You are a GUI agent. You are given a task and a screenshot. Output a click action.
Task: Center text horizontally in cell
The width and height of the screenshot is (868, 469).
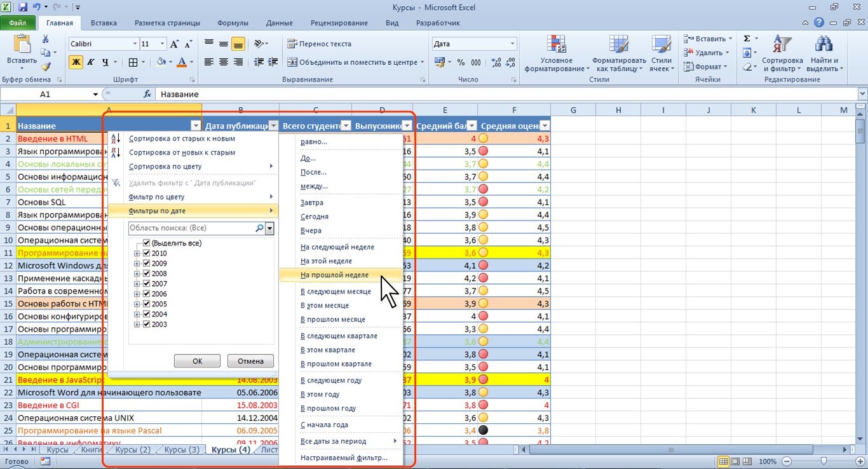pos(224,62)
